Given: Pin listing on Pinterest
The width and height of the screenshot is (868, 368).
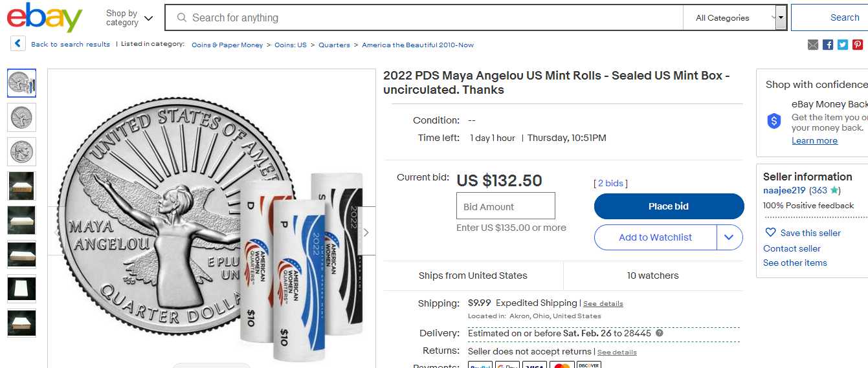Looking at the screenshot, I should point(858,45).
